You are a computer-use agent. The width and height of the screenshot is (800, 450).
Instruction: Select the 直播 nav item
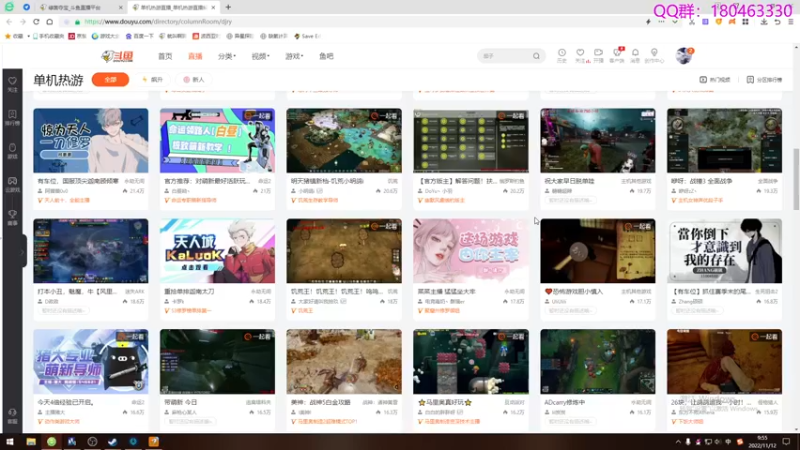click(x=195, y=56)
